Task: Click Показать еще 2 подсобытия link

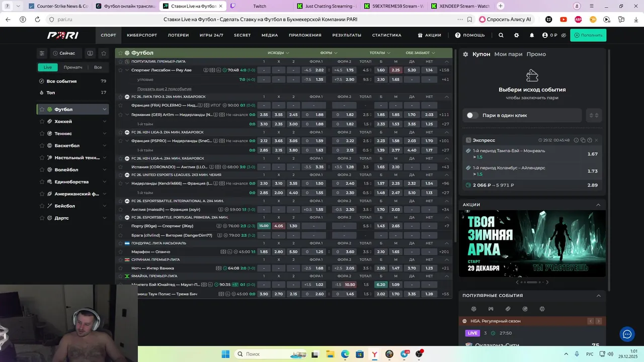Action: coord(164,89)
